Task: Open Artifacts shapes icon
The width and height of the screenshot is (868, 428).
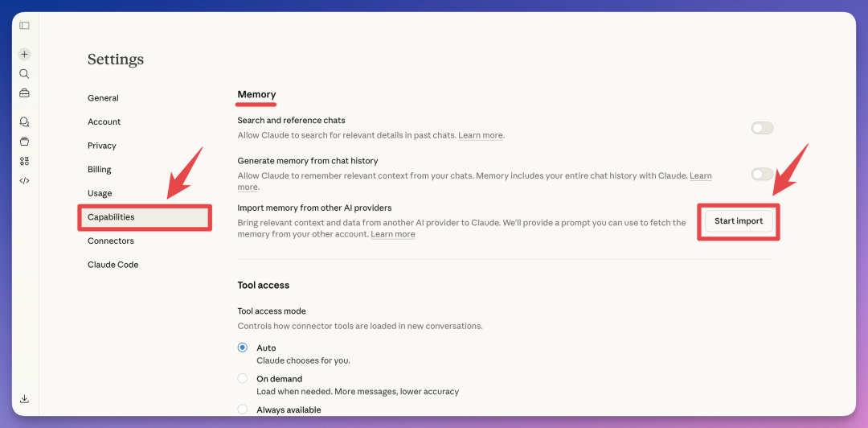Action: click(24, 161)
